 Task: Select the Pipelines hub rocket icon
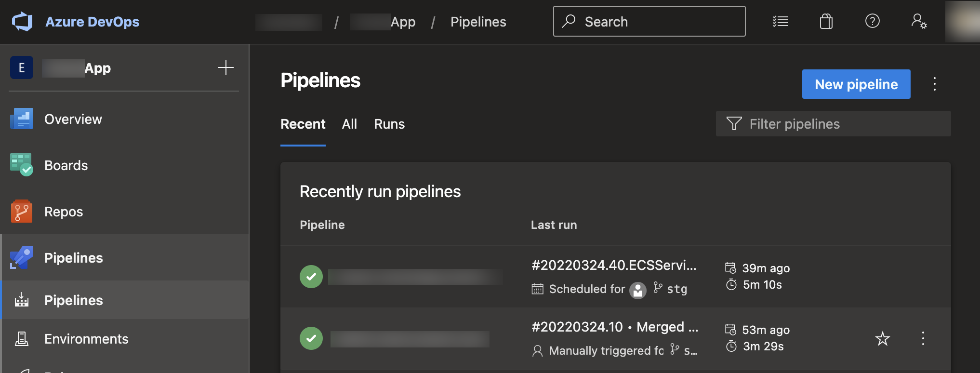[x=22, y=257]
